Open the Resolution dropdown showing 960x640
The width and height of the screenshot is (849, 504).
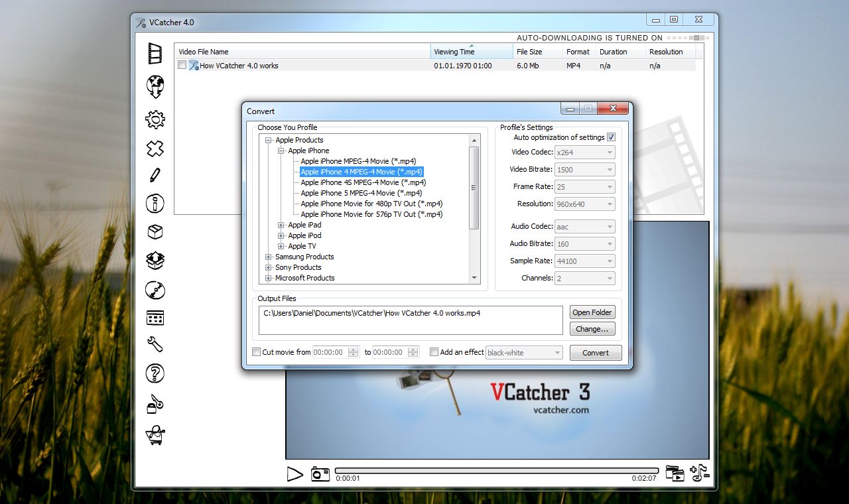coord(585,204)
